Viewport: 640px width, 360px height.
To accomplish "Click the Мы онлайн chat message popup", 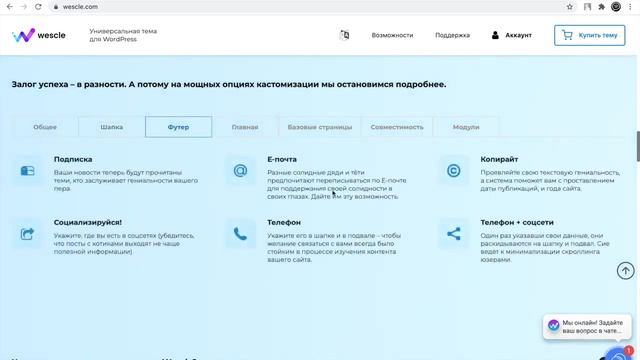I will [x=587, y=327].
